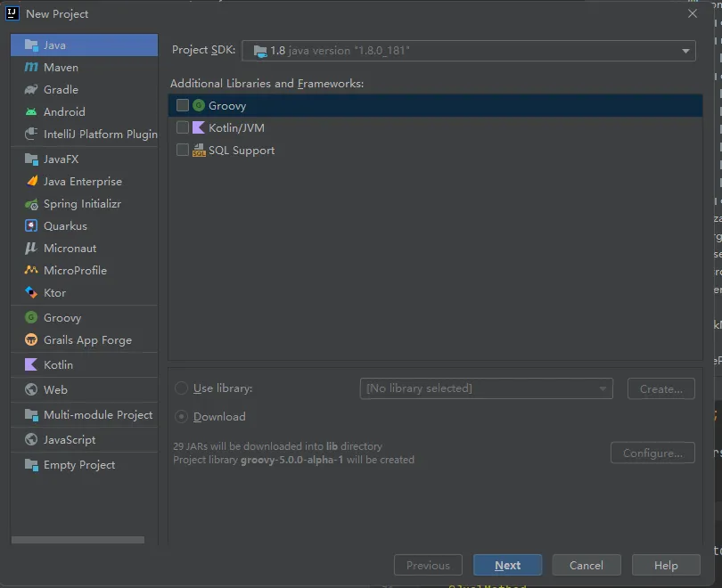
Task: Select the Micronaut project icon
Action: [31, 249]
